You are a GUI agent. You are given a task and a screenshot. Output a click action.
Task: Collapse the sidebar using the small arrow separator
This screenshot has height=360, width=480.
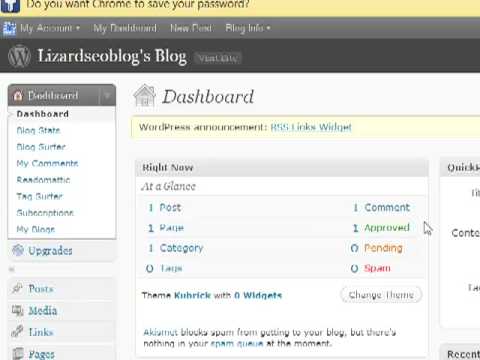[x=12, y=269]
